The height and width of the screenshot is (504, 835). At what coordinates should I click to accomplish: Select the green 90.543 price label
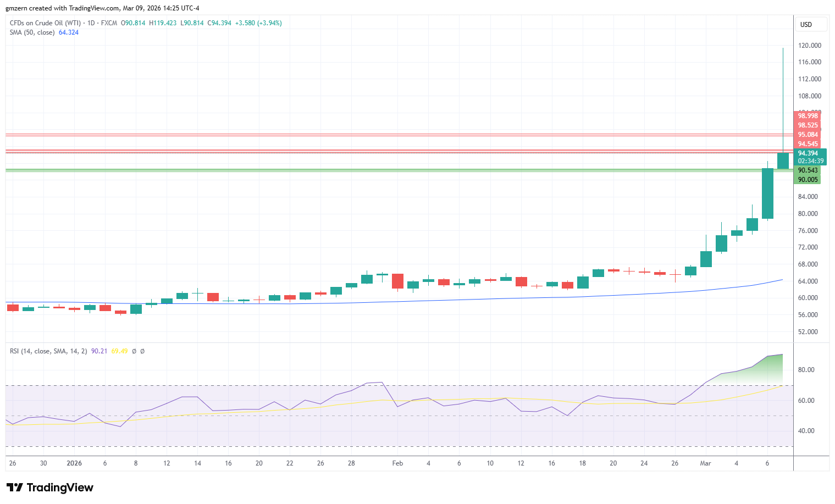click(808, 170)
